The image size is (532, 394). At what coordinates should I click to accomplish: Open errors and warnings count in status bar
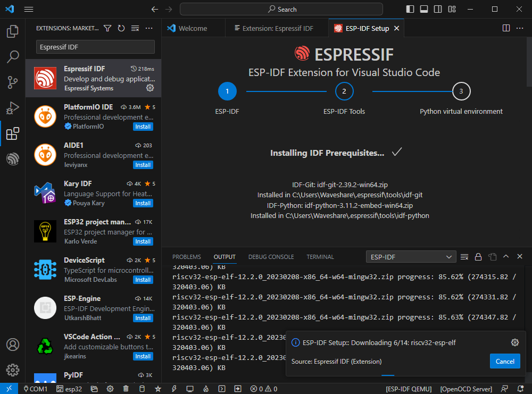tap(264, 389)
